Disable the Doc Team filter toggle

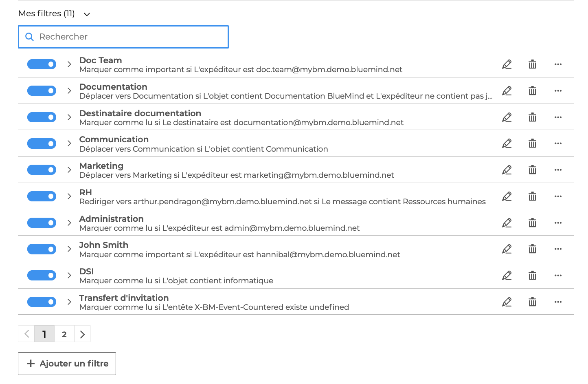[42, 64]
